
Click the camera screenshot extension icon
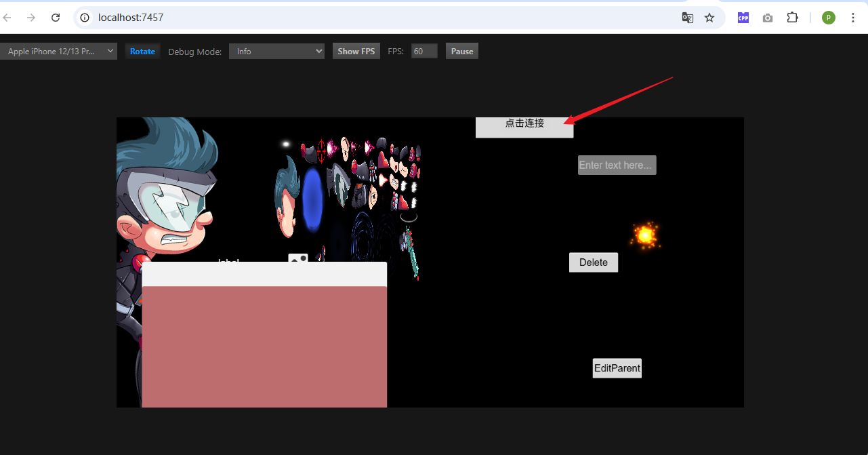768,18
